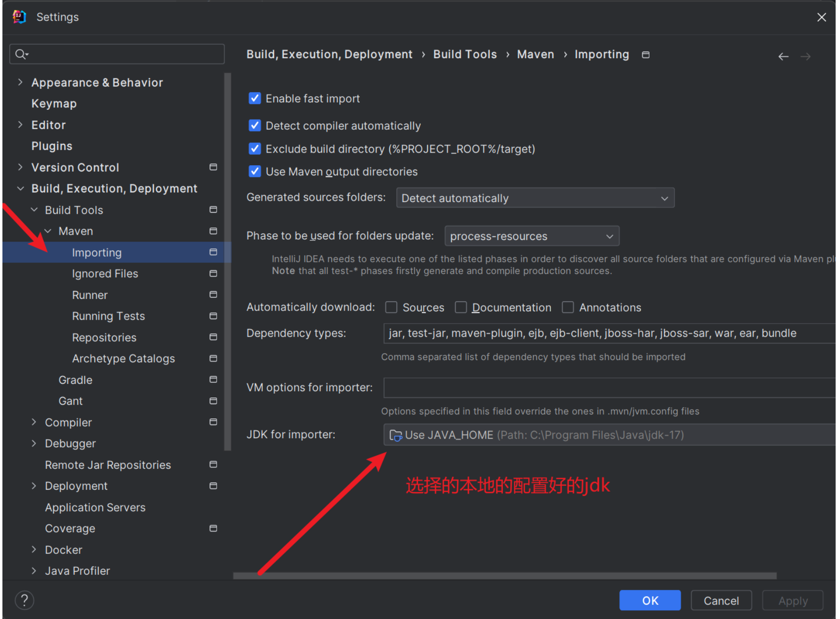Click the Maven breadcrumb

pyautogui.click(x=535, y=54)
